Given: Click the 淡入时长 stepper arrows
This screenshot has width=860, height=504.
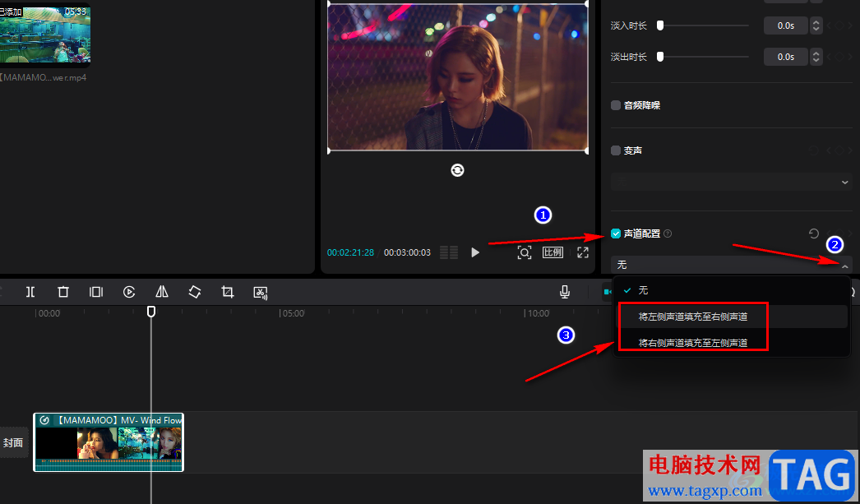Looking at the screenshot, I should tap(816, 25).
